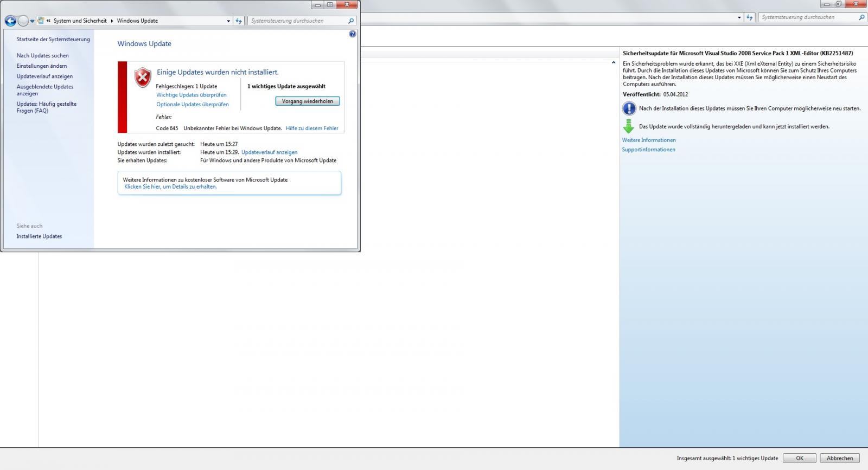The height and width of the screenshot is (470, 868).
Task: Open Updates: Häufig gestellte Fragen (FAQ)
Action: (x=46, y=107)
